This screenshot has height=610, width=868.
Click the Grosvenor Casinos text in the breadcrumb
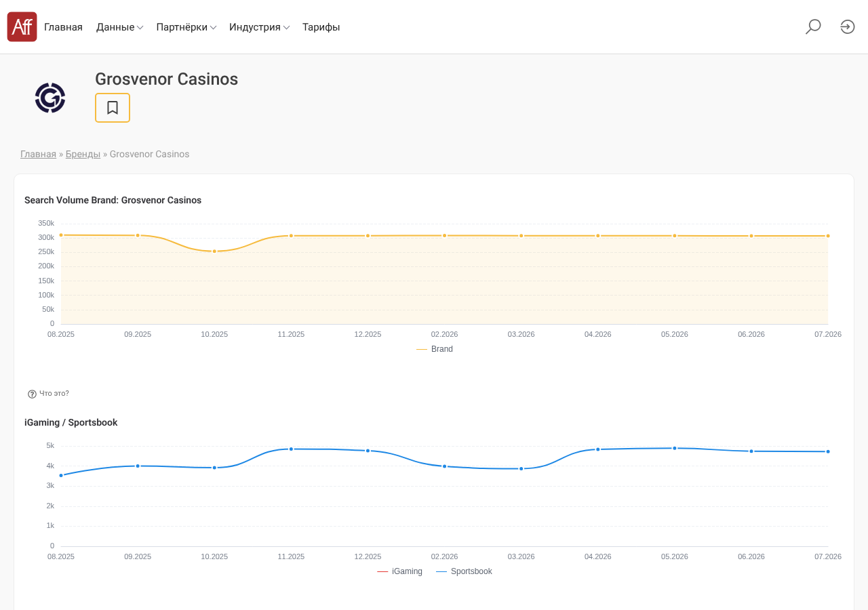(x=150, y=154)
